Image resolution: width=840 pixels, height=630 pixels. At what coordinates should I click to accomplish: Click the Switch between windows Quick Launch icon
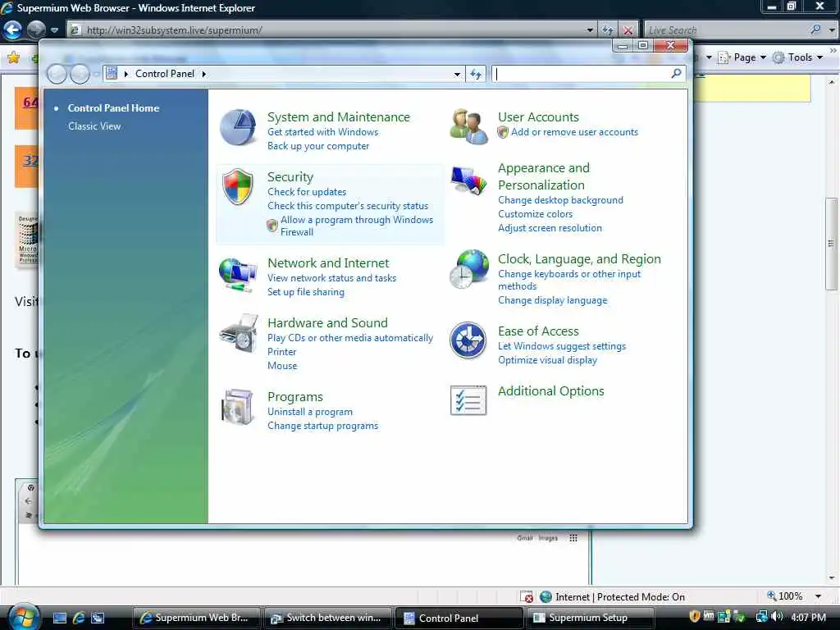tap(98, 618)
